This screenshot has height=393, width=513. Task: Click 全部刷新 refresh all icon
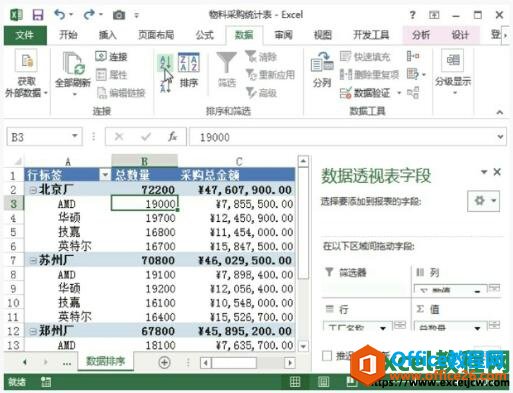pyautogui.click(x=73, y=63)
